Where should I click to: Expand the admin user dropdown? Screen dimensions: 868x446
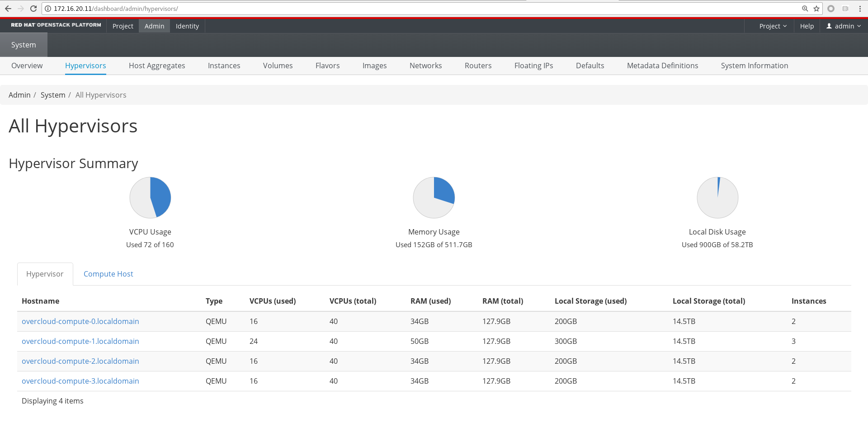pos(844,26)
